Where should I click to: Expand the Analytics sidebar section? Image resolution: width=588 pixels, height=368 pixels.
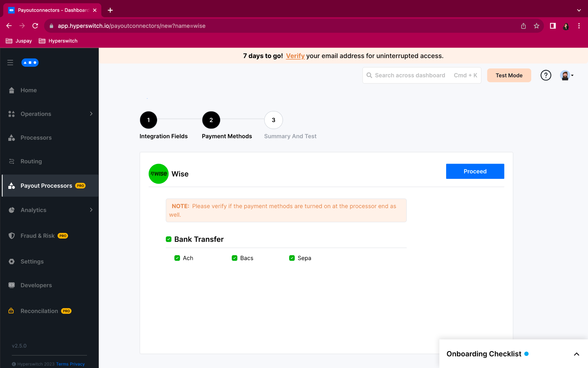tap(91, 210)
